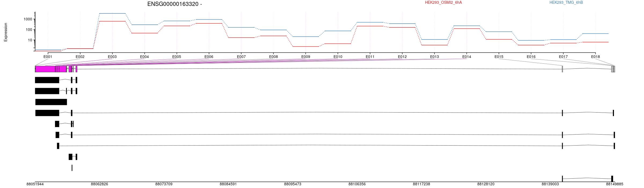This screenshot has height=188, width=644.
Task: Click the large magenta exon block in gene model
Action: [45, 69]
